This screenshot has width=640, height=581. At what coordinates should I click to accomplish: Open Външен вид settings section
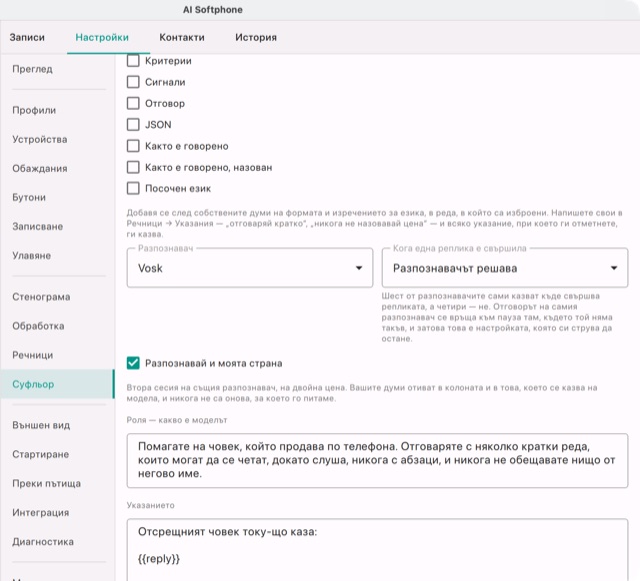click(57, 425)
